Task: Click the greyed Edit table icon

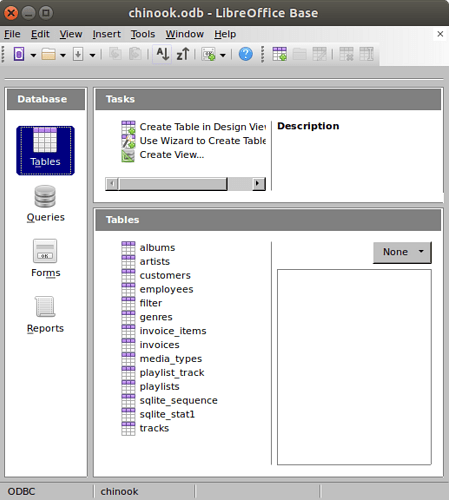Action: 319,54
